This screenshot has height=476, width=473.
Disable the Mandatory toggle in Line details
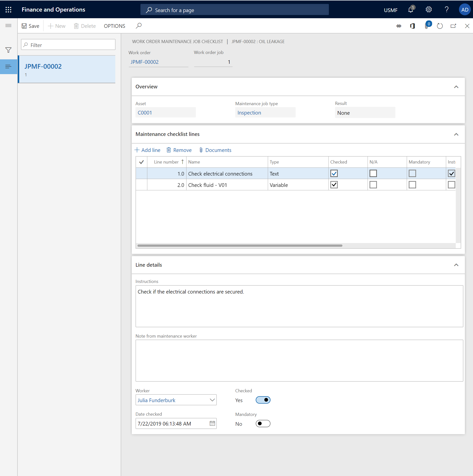pos(263,424)
